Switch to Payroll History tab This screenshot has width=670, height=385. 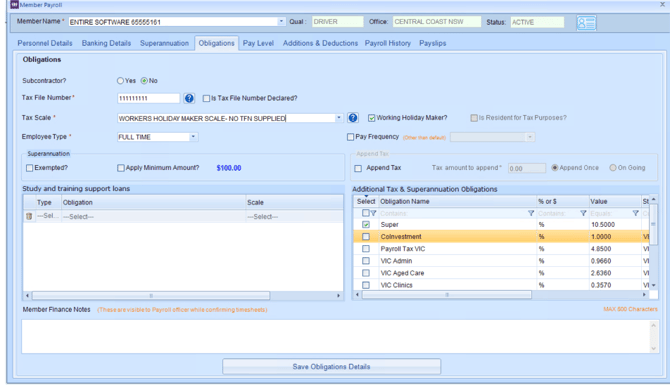(388, 43)
